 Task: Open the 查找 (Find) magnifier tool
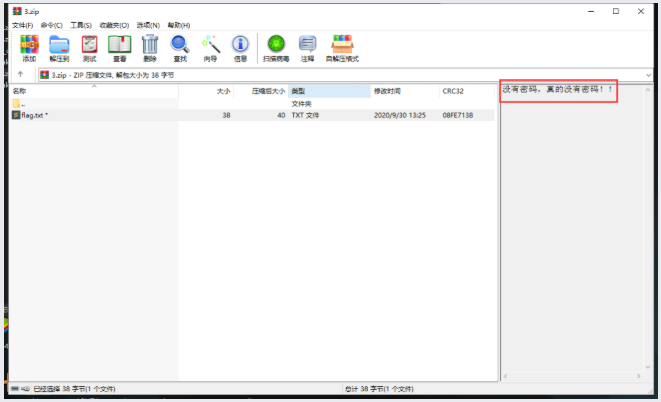point(180,45)
